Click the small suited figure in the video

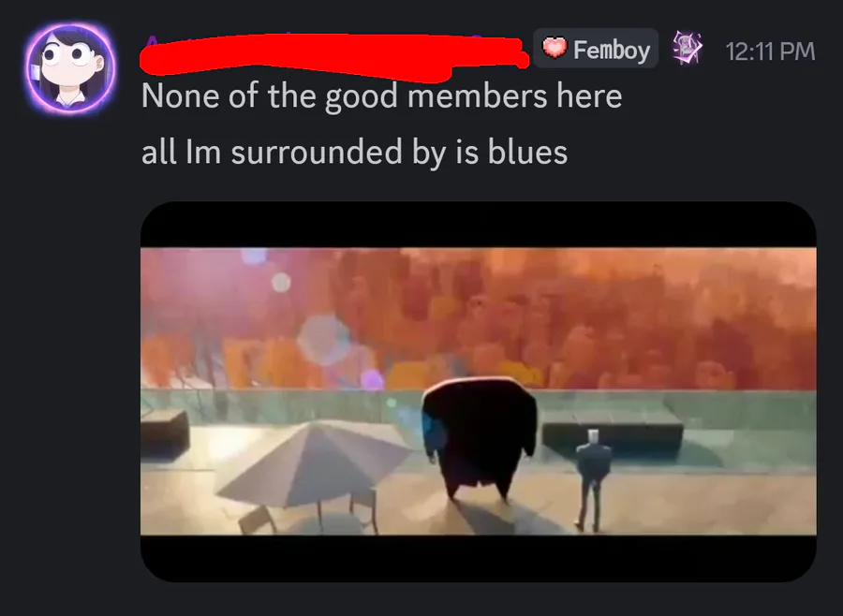tap(592, 479)
